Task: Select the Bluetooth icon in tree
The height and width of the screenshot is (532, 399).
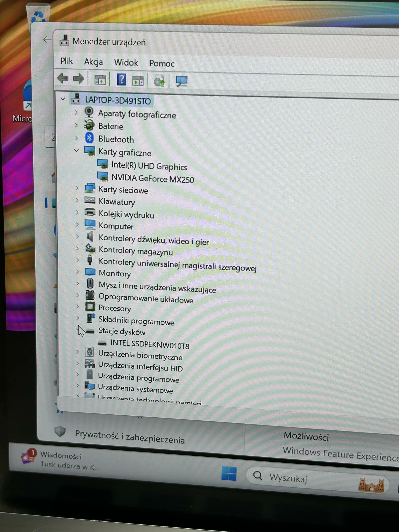Action: click(x=89, y=138)
